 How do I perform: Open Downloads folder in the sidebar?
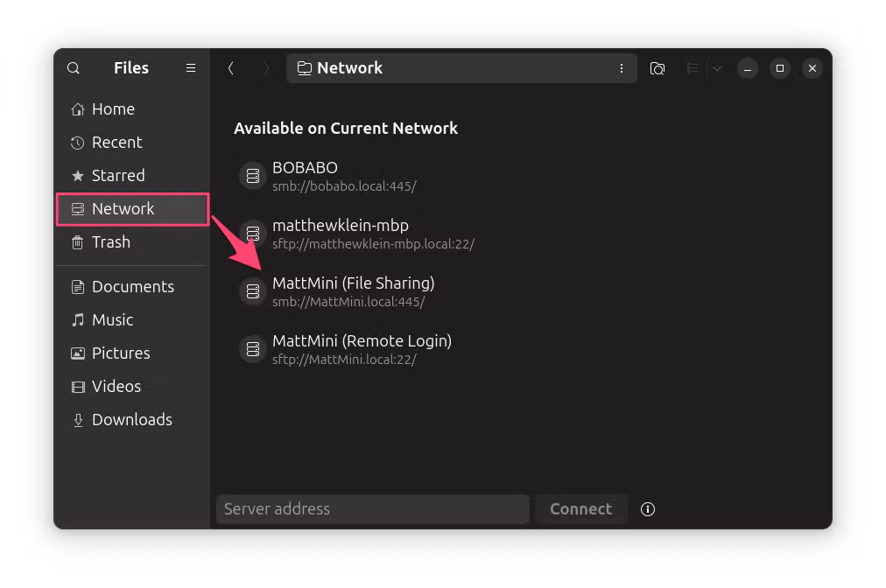click(x=133, y=420)
